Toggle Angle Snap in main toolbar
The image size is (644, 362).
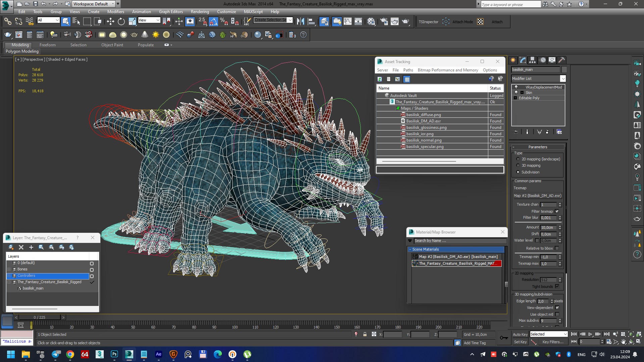tap(213, 21)
